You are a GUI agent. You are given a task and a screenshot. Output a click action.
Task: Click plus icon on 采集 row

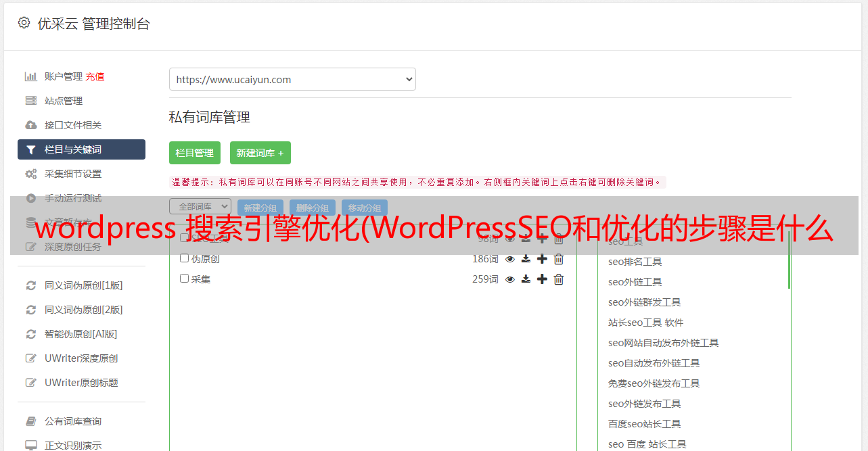(542, 279)
